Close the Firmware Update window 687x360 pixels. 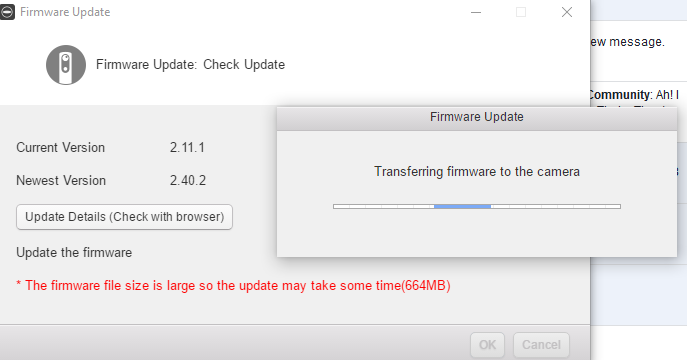point(567,12)
